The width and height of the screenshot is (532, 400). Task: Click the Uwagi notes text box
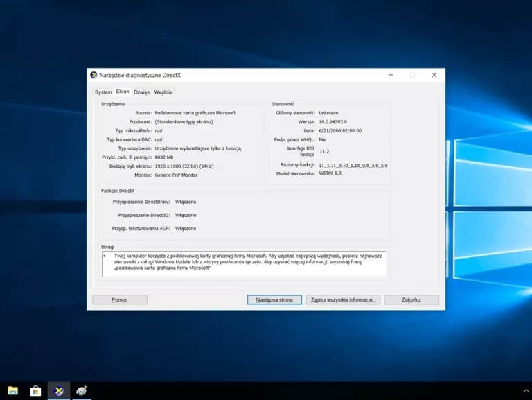pyautogui.click(x=244, y=264)
